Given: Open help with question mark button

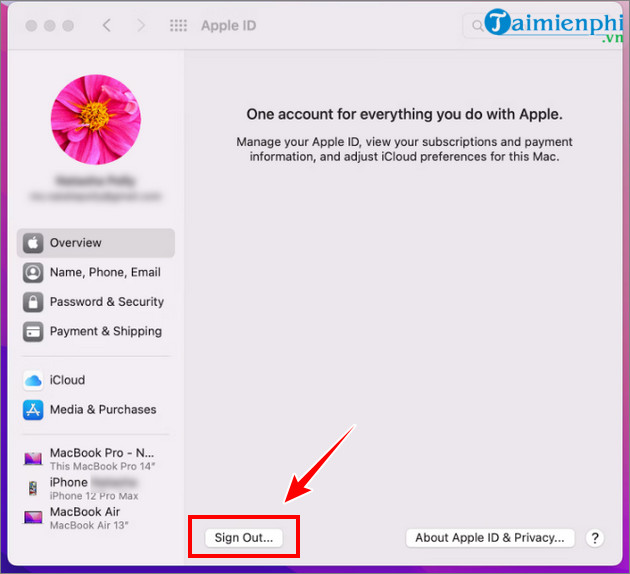Looking at the screenshot, I should pyautogui.click(x=595, y=538).
